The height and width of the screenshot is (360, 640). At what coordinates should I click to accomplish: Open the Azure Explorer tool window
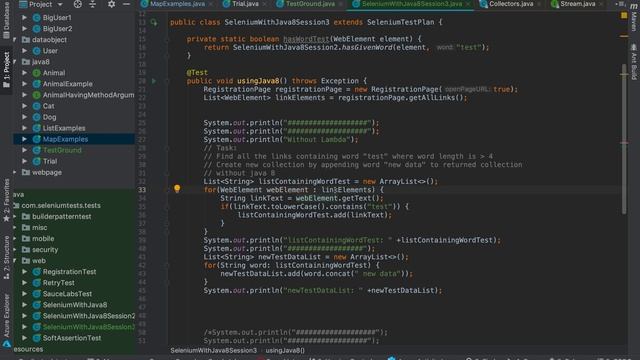[x=6, y=320]
